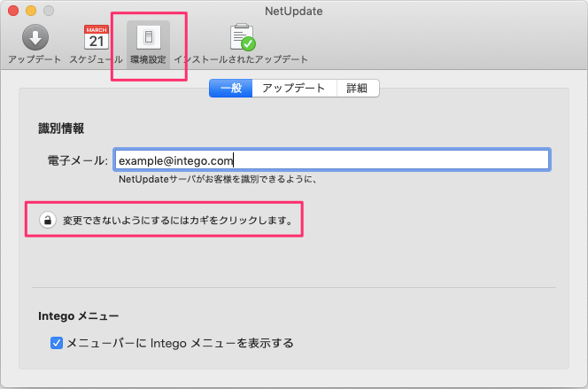Click the NetUpdateサーバ description text
The width and height of the screenshot is (588, 389).
(218, 179)
